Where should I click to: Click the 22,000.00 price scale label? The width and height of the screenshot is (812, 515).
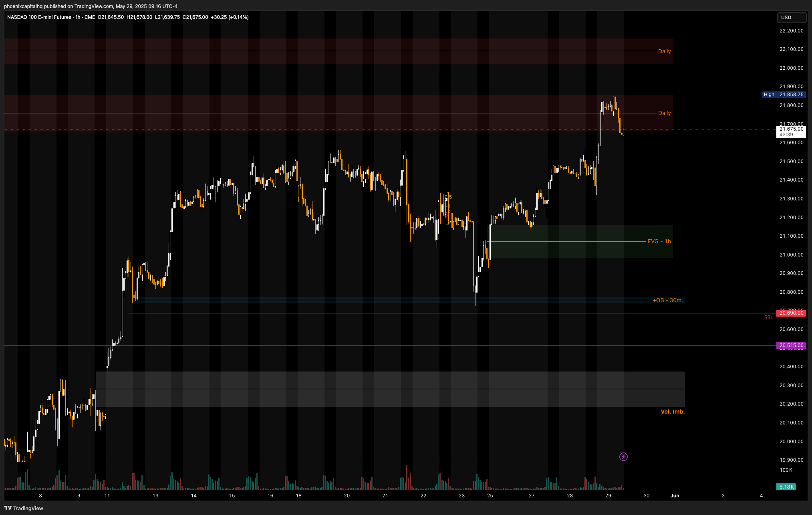[791, 68]
